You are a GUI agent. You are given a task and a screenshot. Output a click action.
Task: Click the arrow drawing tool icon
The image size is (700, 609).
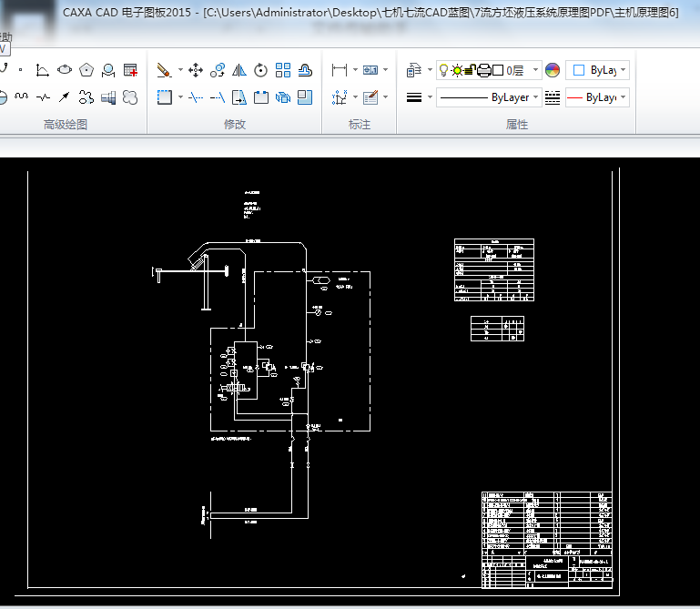(x=64, y=96)
